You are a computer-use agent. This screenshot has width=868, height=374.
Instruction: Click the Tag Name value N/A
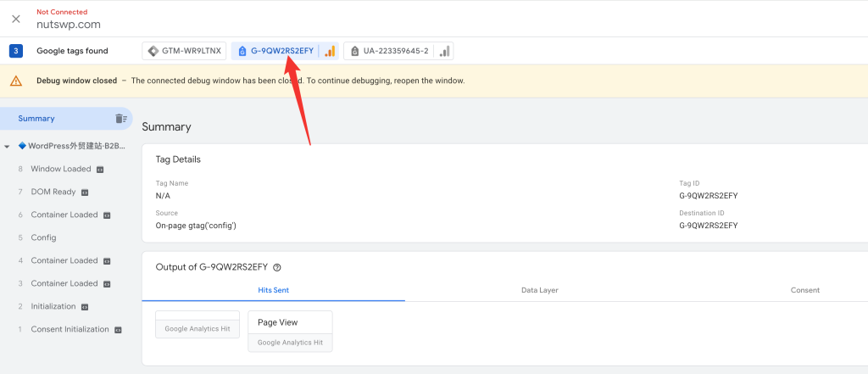tap(163, 196)
